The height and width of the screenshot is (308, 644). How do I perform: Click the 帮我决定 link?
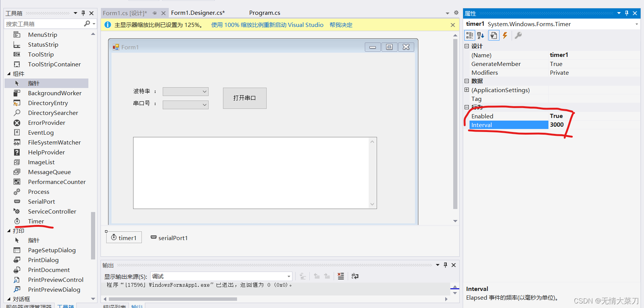[x=341, y=25]
